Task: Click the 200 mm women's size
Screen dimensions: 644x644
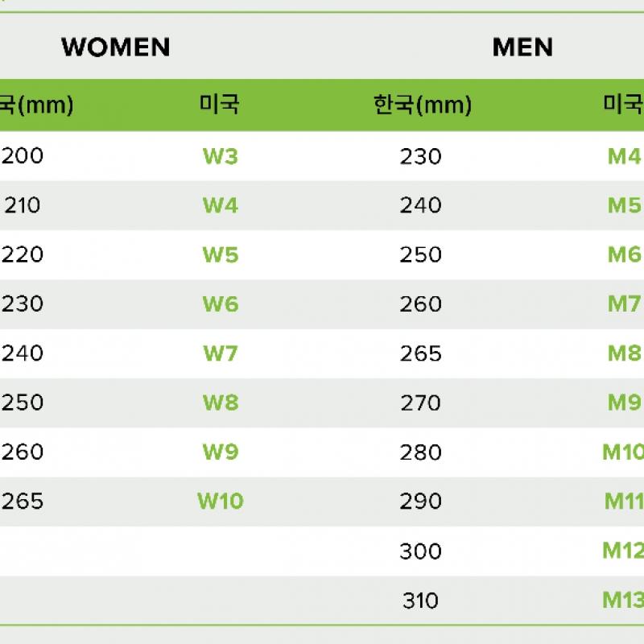Action: pyautogui.click(x=23, y=155)
